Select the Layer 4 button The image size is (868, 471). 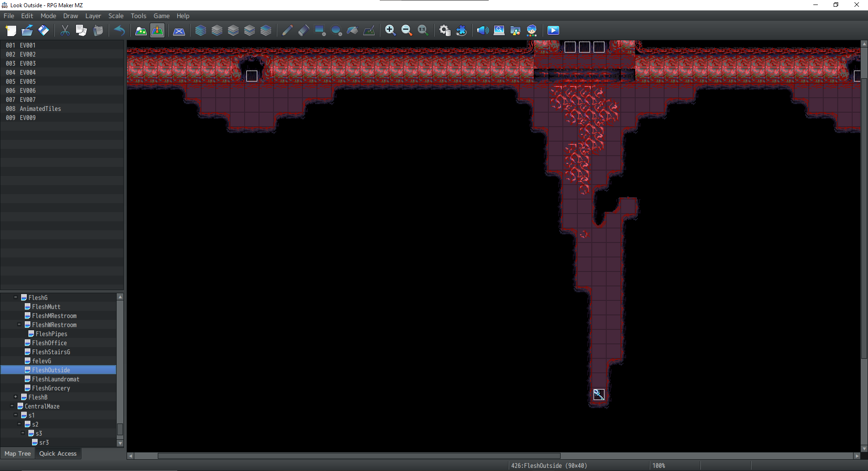266,30
